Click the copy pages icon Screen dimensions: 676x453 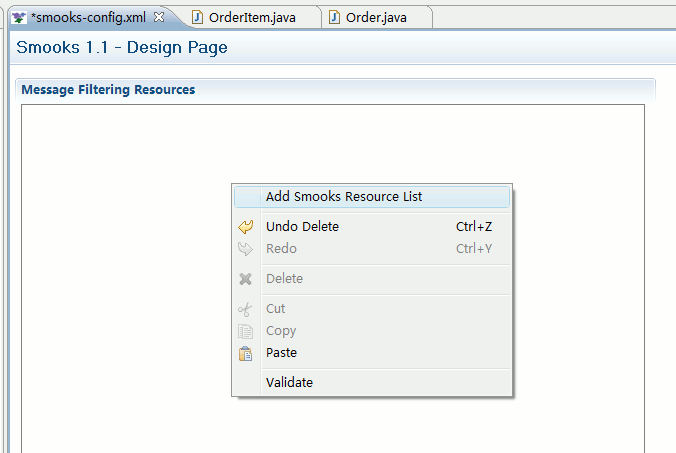point(245,331)
